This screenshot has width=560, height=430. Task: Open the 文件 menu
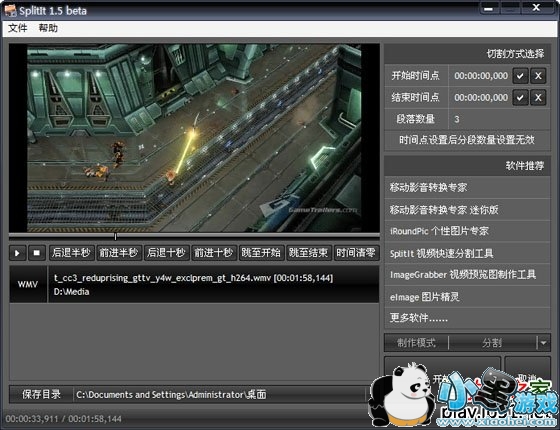click(x=18, y=28)
